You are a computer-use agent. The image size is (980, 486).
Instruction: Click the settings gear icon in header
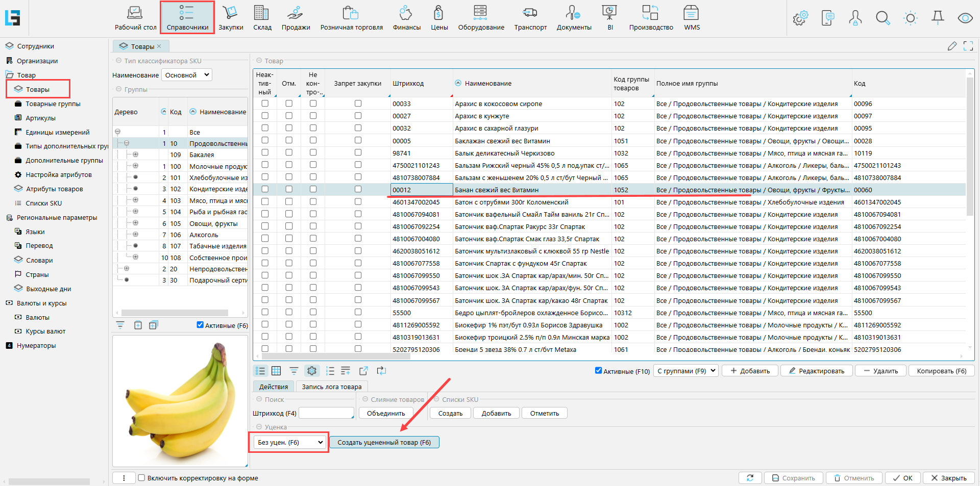(800, 18)
